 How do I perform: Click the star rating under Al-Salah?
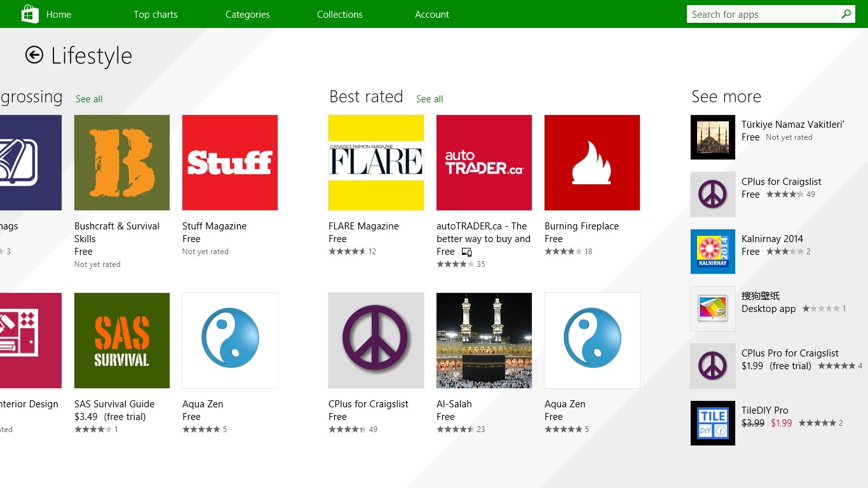tap(455, 430)
